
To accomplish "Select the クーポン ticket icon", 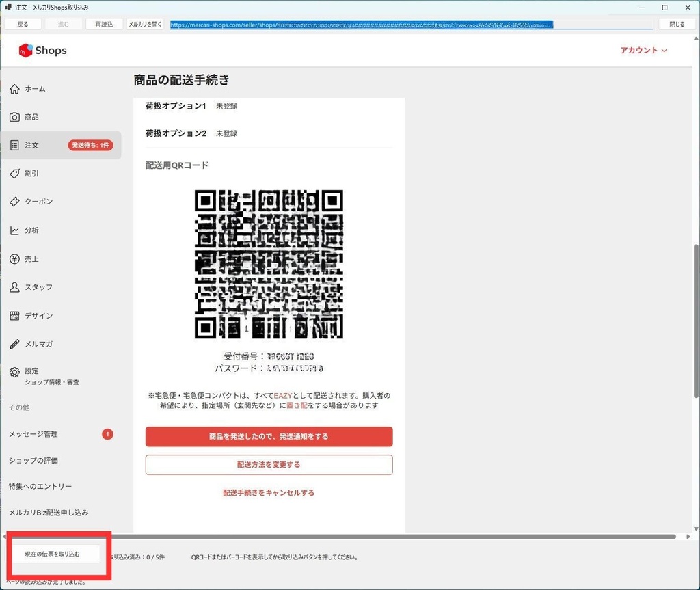I will (x=15, y=202).
